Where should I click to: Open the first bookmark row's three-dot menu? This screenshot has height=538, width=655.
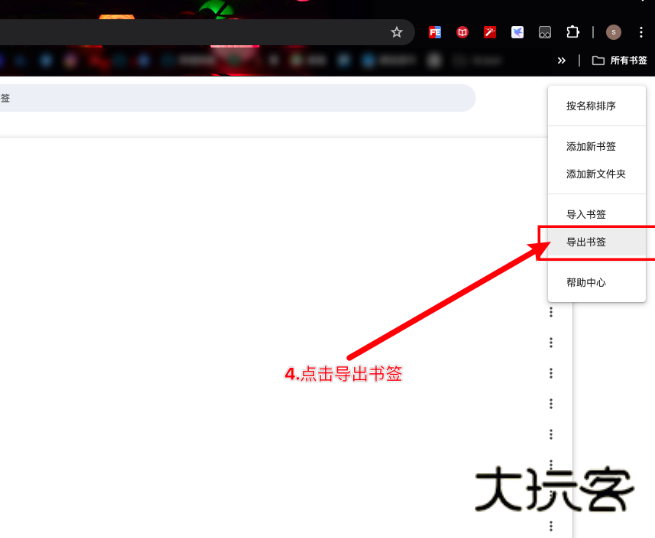click(x=551, y=313)
